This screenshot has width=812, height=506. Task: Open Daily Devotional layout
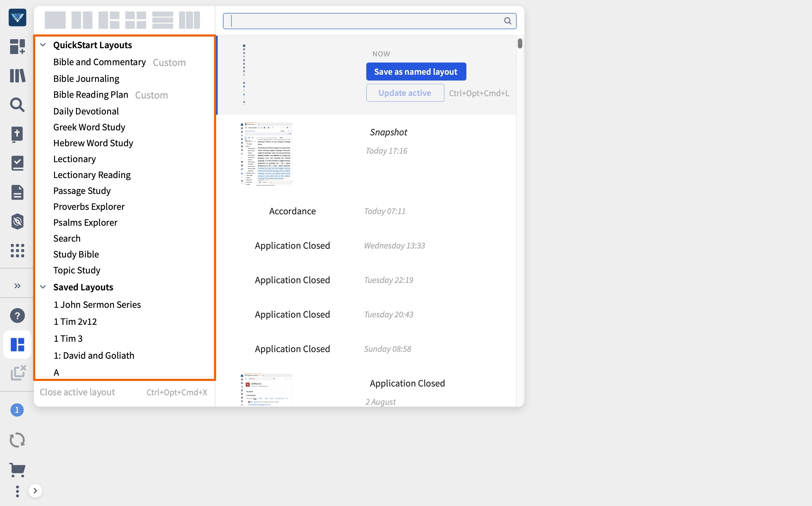click(x=86, y=111)
